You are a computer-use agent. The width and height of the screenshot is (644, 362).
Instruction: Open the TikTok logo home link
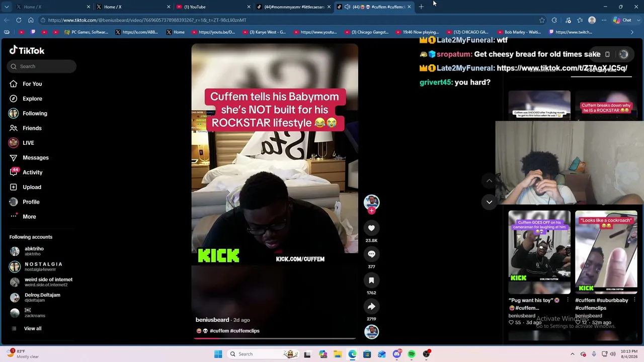(27, 50)
